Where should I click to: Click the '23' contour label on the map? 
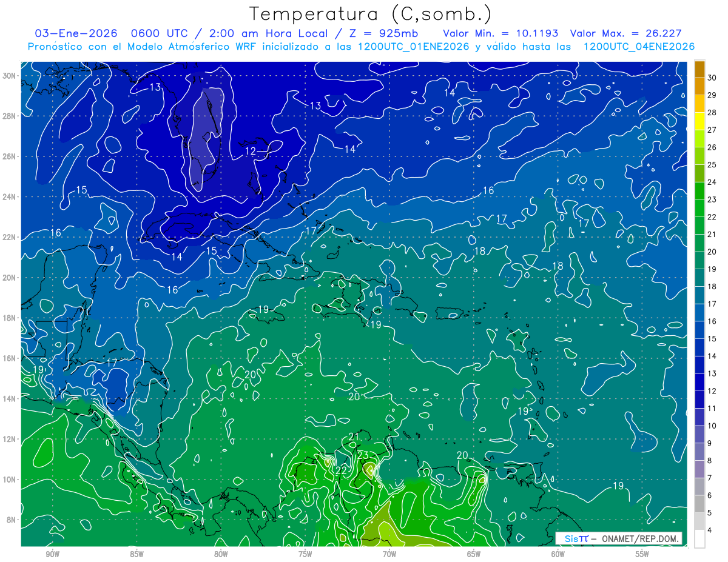point(363,455)
